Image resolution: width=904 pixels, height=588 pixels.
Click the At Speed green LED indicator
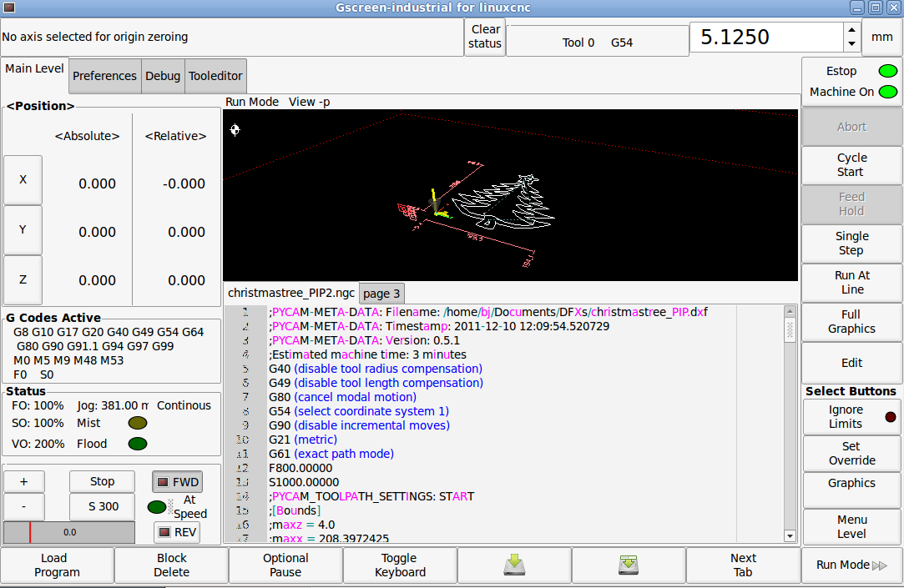click(x=156, y=506)
